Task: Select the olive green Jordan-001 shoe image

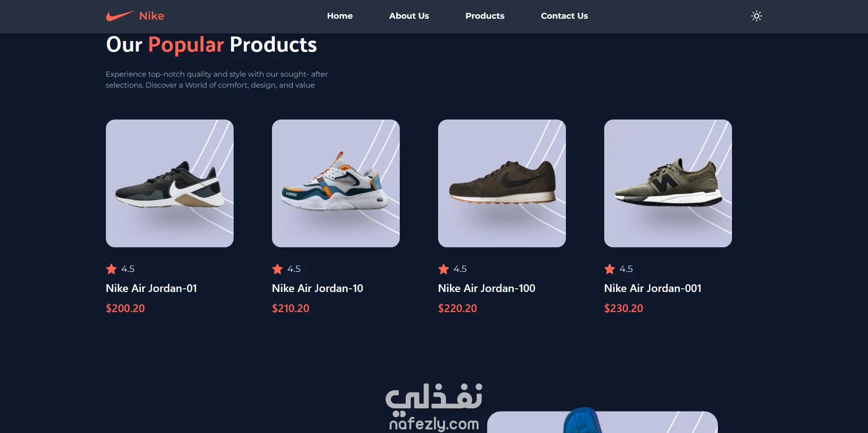Action: tap(668, 183)
